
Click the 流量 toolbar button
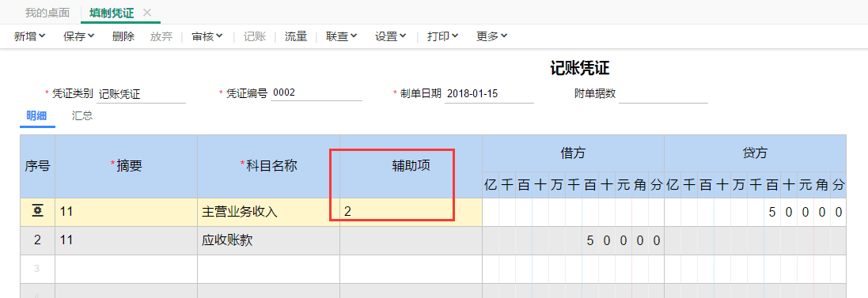pyautogui.click(x=296, y=36)
